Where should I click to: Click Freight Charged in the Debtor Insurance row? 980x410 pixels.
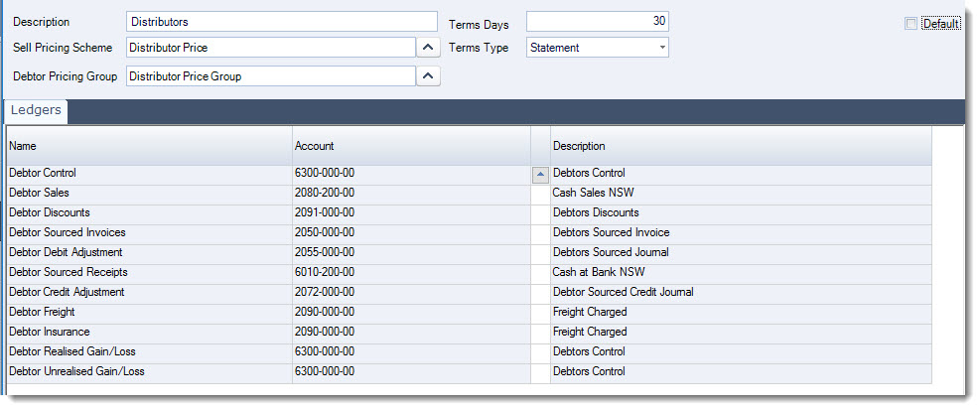[590, 332]
